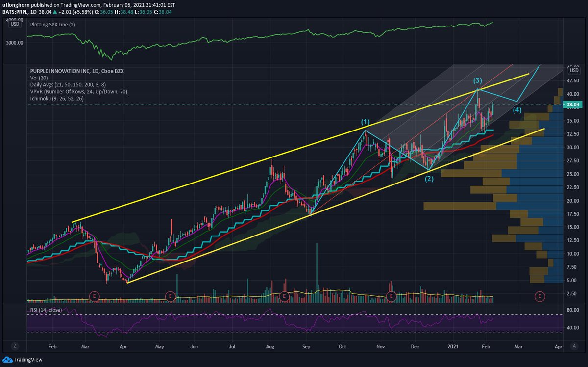Click the TradingView logo
The image size is (588, 367).
22,359
